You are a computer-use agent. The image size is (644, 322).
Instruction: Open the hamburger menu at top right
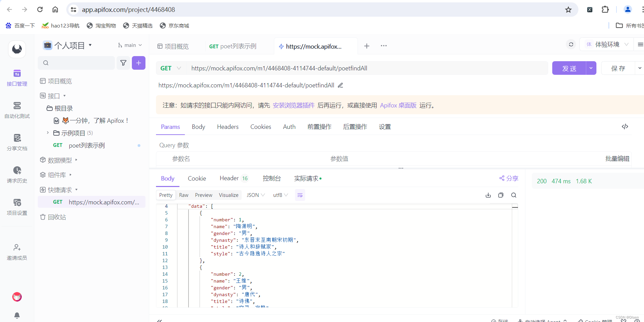point(640,45)
